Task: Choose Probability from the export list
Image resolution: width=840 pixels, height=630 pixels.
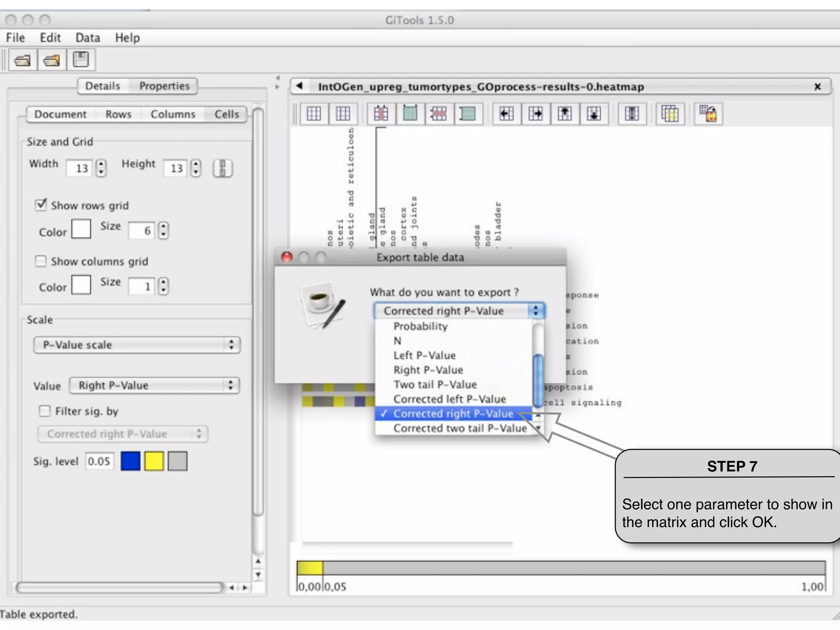Action: [454, 326]
